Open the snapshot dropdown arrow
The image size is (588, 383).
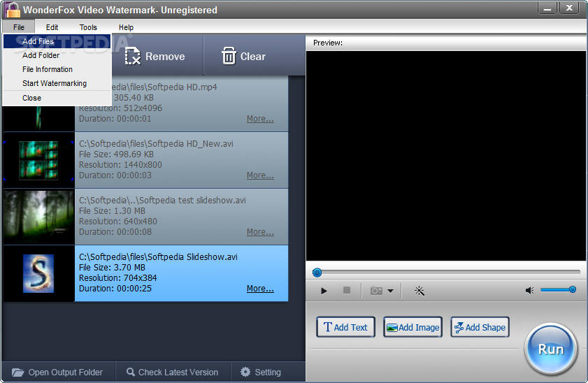click(390, 291)
